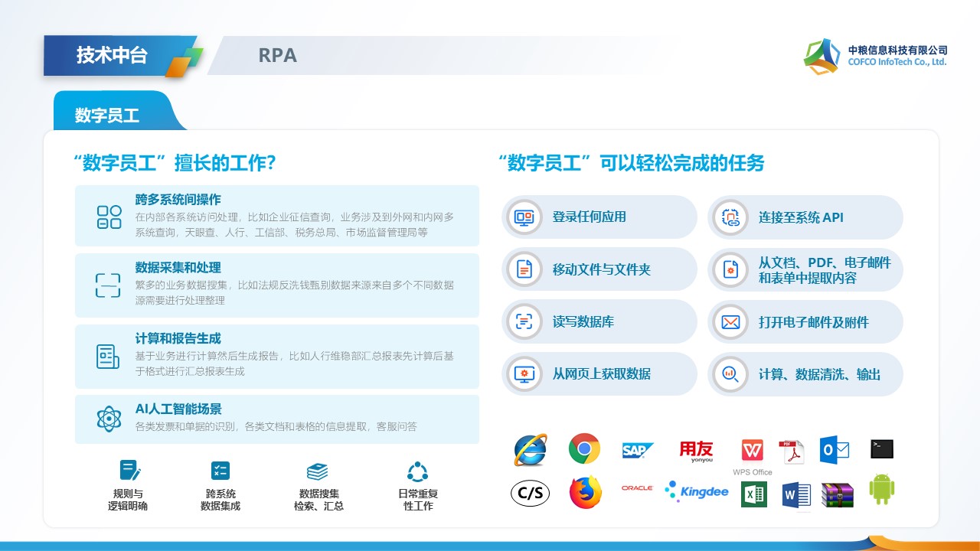Click the WPS Office icon
This screenshot has width=980, height=551.
[x=752, y=451]
